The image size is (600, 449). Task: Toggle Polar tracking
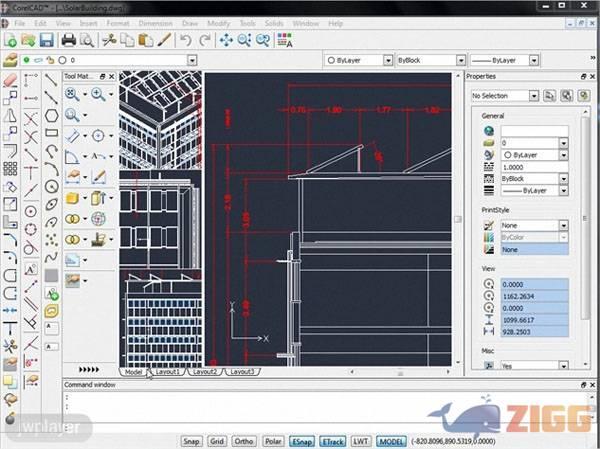273,441
